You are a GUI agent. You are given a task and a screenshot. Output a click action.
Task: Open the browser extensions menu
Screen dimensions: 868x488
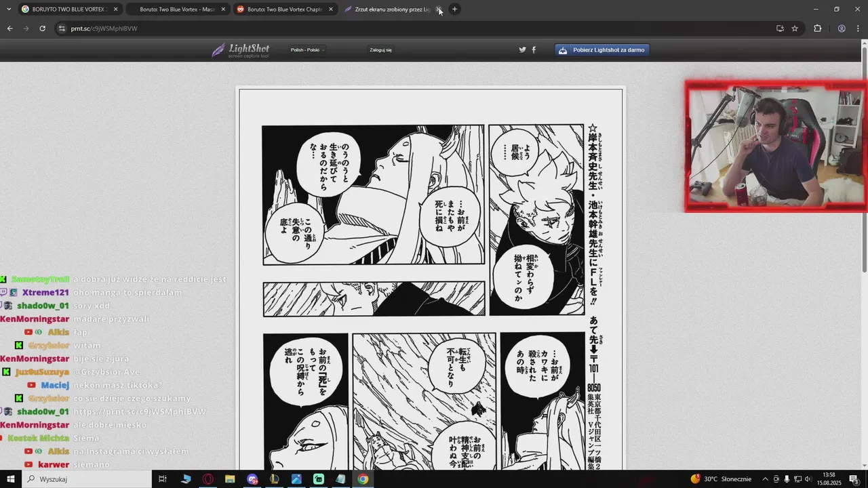[x=817, y=28]
